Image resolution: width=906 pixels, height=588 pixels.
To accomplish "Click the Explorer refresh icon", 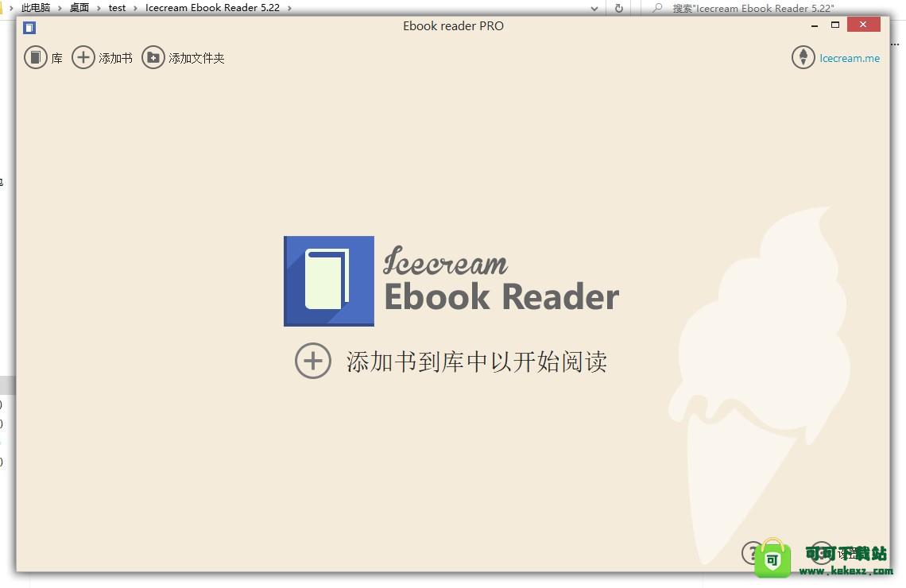I will pos(619,8).
